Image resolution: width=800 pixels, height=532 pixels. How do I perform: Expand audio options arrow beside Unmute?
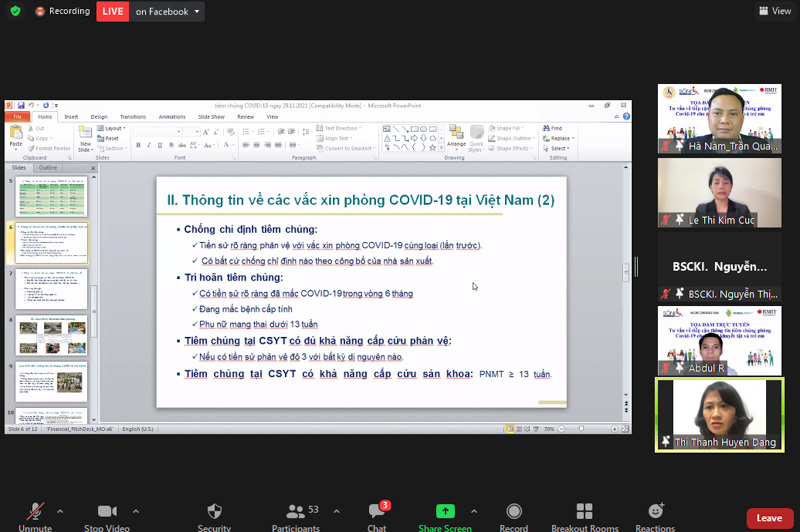coord(59,510)
